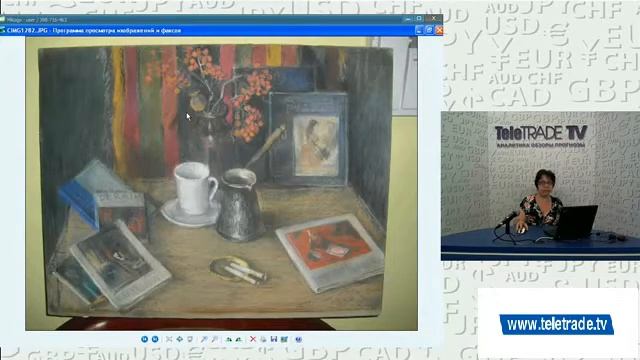The height and width of the screenshot is (360, 640).
Task: Select the Best Fit view icon
Action: tap(169, 339)
